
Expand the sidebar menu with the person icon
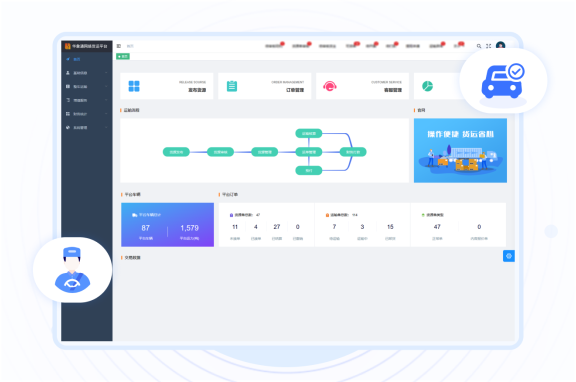tap(87, 73)
